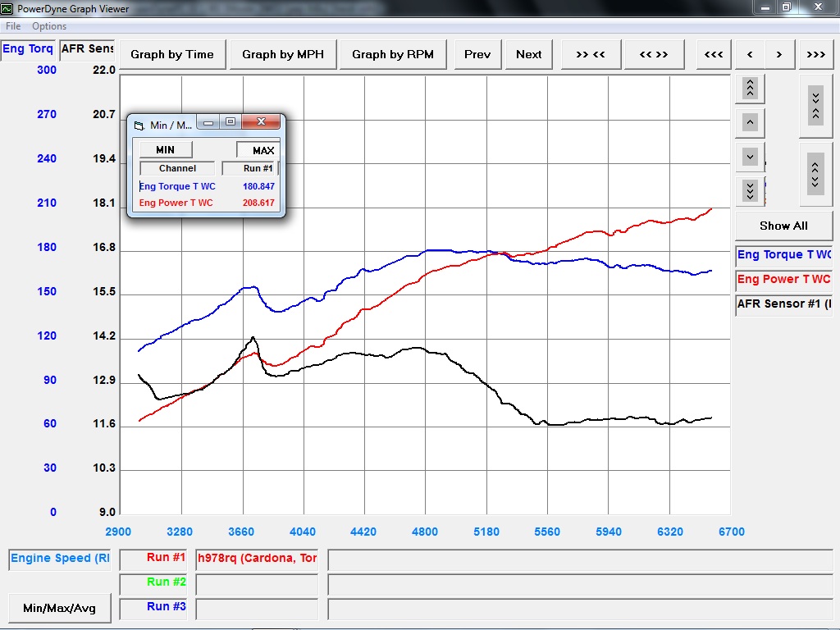This screenshot has width=840, height=630.
Task: Click the single up chevron button
Action: [x=750, y=122]
